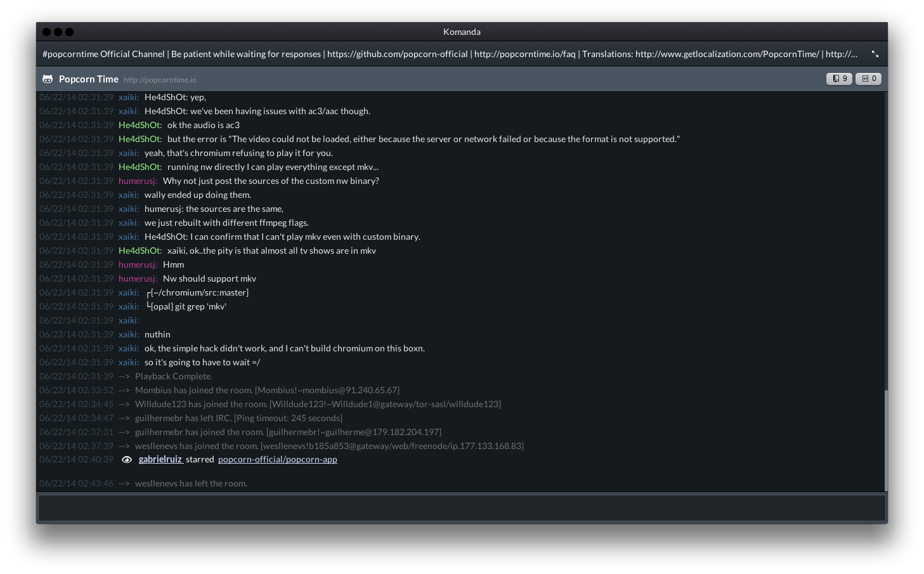Click the 'video could not be loaded' error message
Image resolution: width=924 pixels, height=574 pixels.
click(424, 139)
